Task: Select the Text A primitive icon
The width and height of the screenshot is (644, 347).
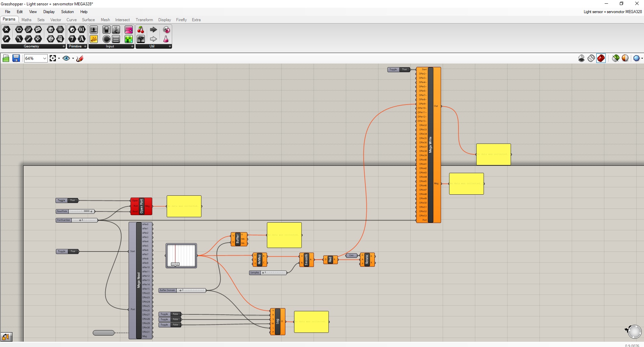Action: point(82,39)
